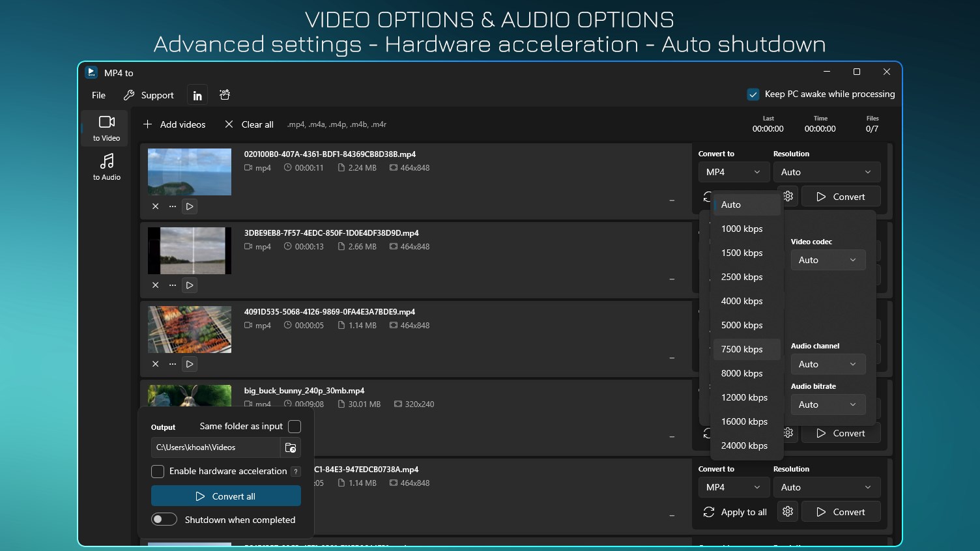The width and height of the screenshot is (980, 551).
Task: Enable hardware acceleration checkbox
Action: coord(158,471)
